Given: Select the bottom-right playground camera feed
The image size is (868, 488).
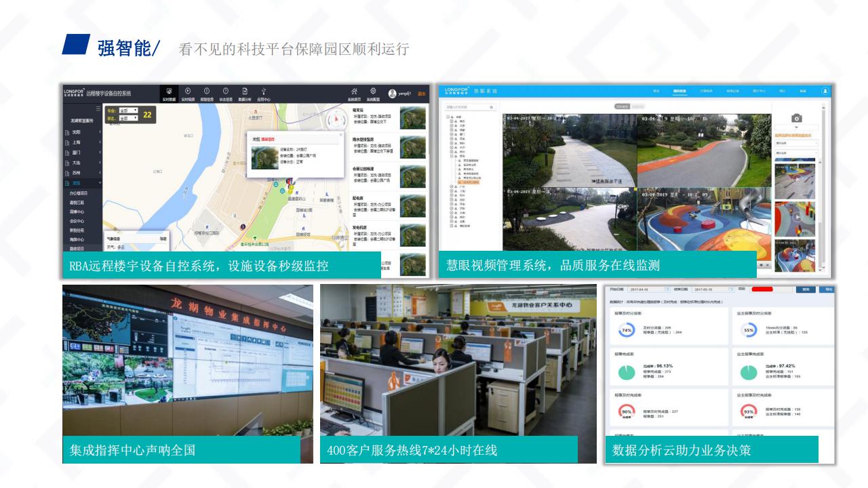Looking at the screenshot, I should [703, 219].
